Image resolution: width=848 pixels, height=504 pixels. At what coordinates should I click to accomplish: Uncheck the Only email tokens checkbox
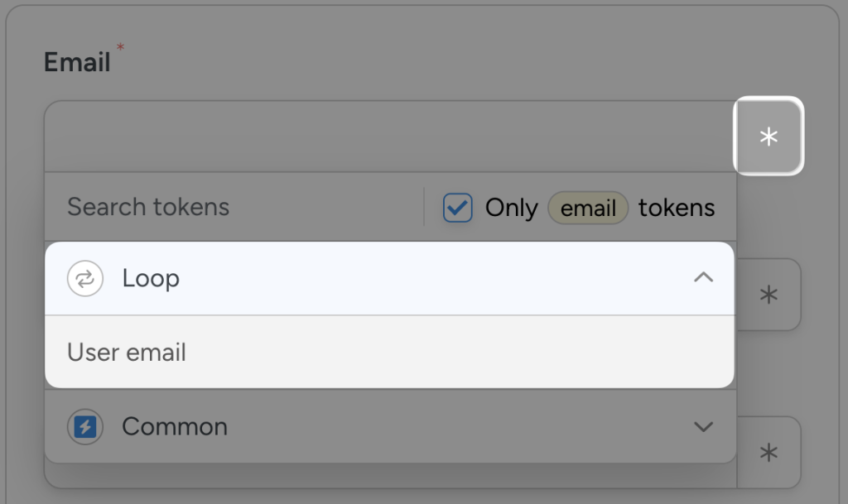click(457, 208)
